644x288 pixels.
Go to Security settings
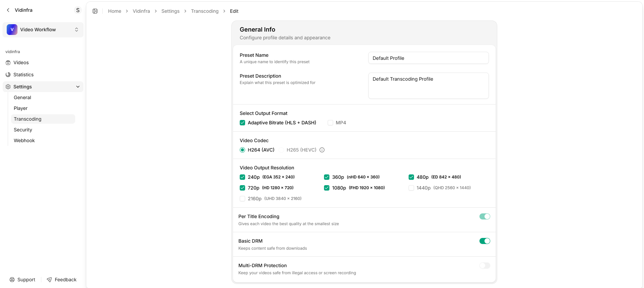click(43, 130)
